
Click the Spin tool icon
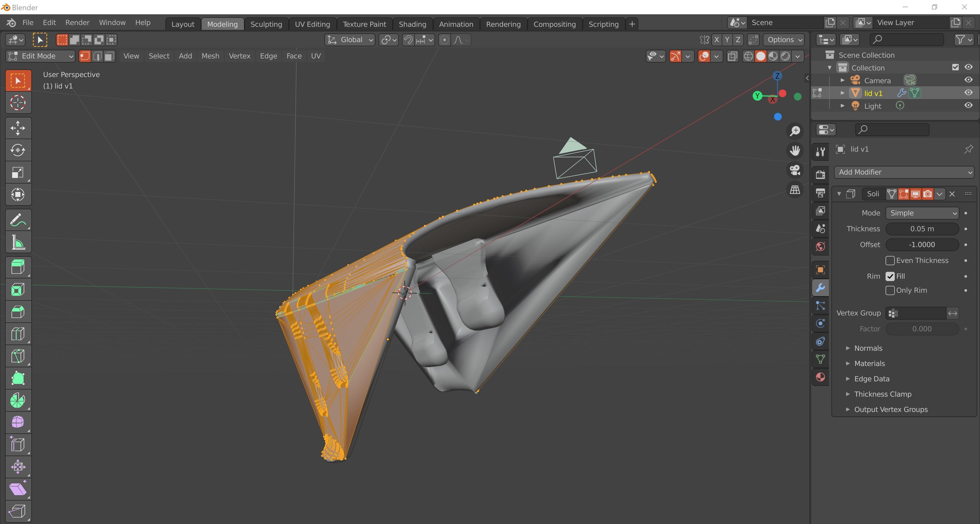click(18, 400)
